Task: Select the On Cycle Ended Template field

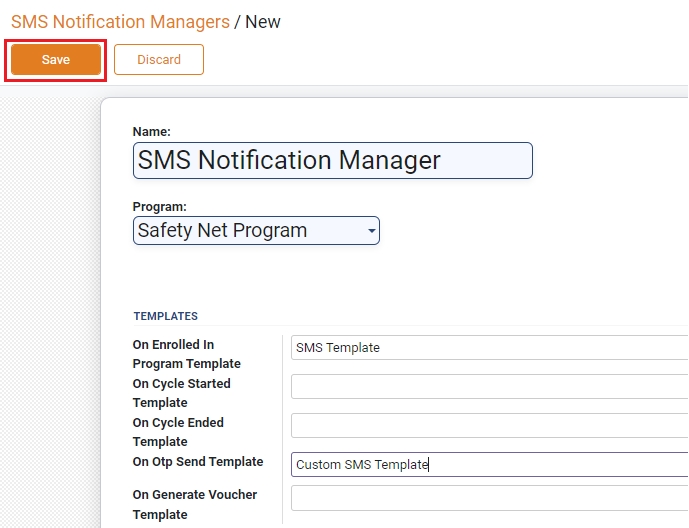Action: pos(489,426)
